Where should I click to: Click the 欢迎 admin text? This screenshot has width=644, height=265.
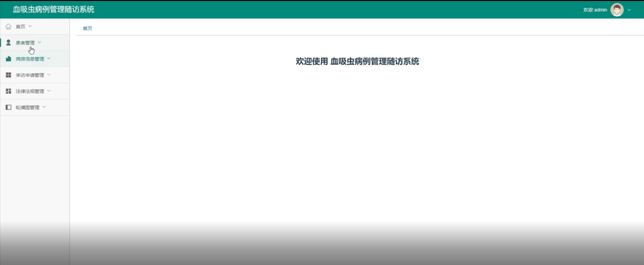pyautogui.click(x=595, y=10)
